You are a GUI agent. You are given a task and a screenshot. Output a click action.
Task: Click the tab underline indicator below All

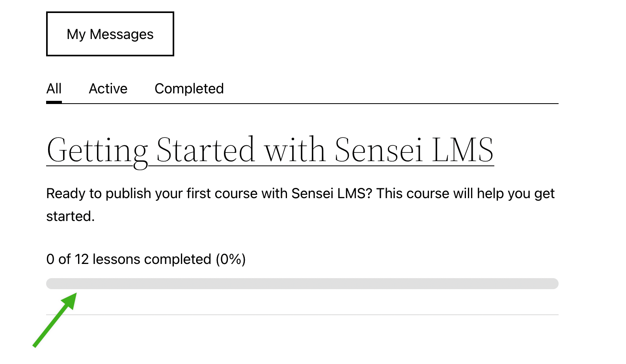pos(54,102)
